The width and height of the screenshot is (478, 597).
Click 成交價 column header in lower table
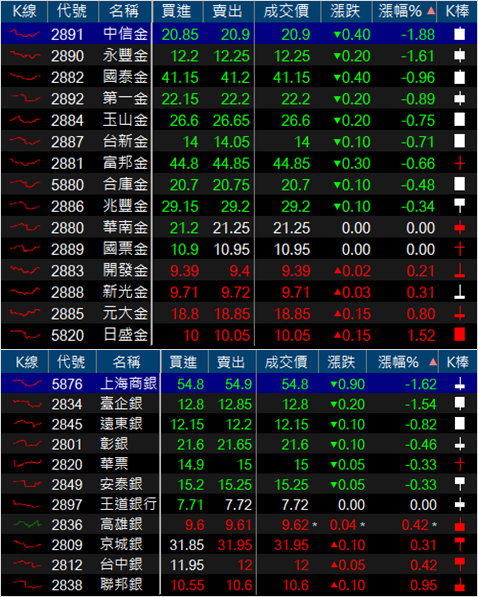[287, 362]
